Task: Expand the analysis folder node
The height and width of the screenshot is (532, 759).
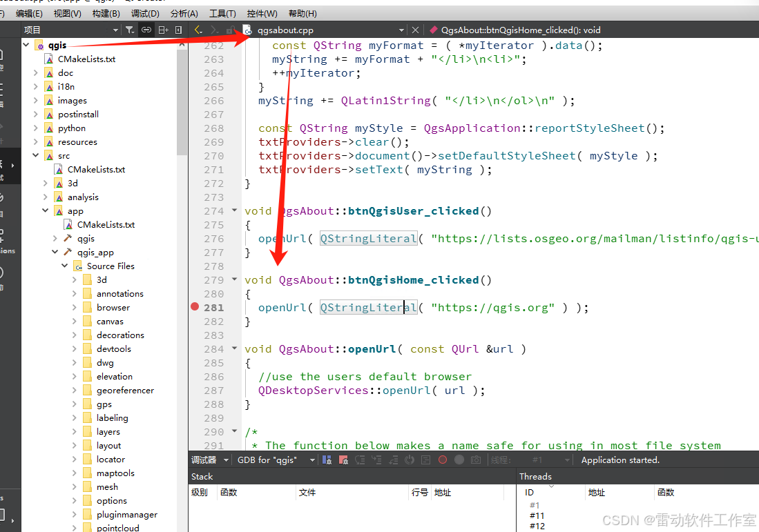Action: [46, 197]
